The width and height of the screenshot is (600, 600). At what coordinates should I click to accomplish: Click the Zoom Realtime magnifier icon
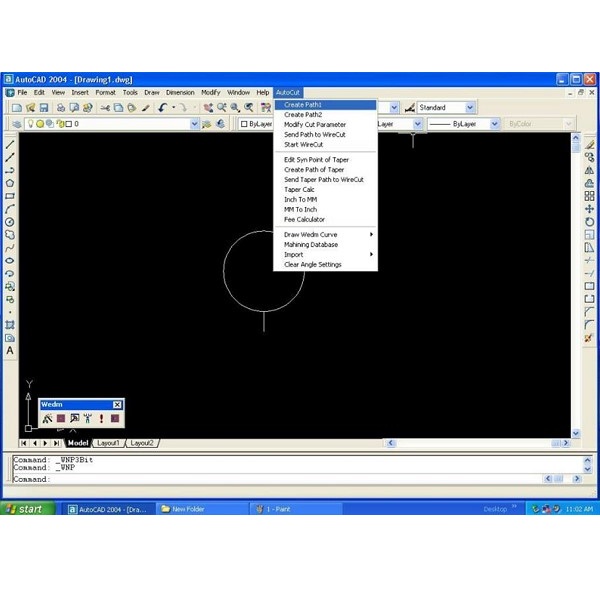[x=222, y=108]
